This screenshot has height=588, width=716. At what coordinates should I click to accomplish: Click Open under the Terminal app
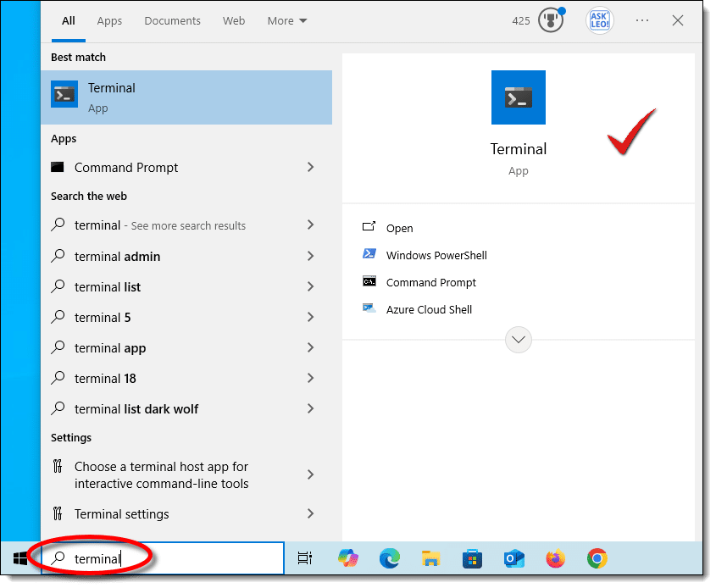coord(399,228)
